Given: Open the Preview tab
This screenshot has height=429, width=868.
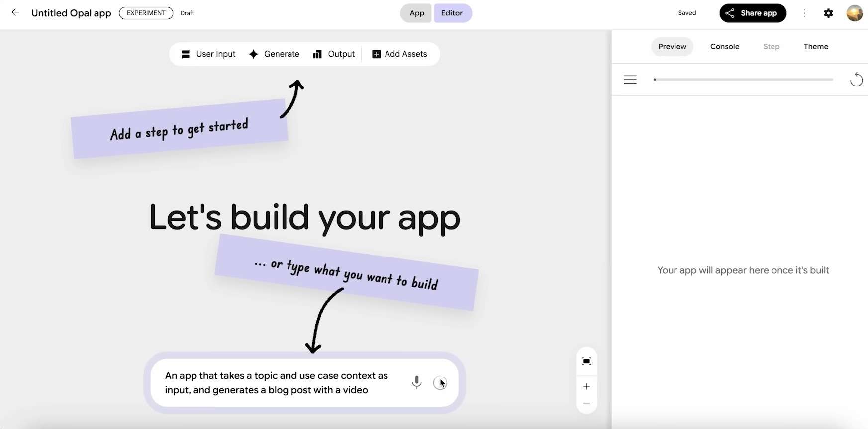Looking at the screenshot, I should coord(672,47).
